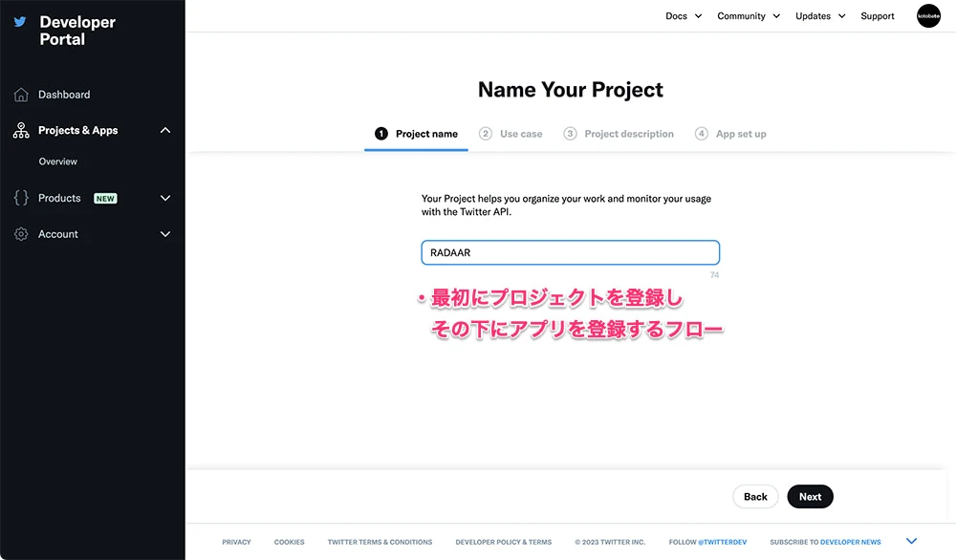The height and width of the screenshot is (560, 956).
Task: Expand the footer chevron arrow
Action: [x=911, y=542]
